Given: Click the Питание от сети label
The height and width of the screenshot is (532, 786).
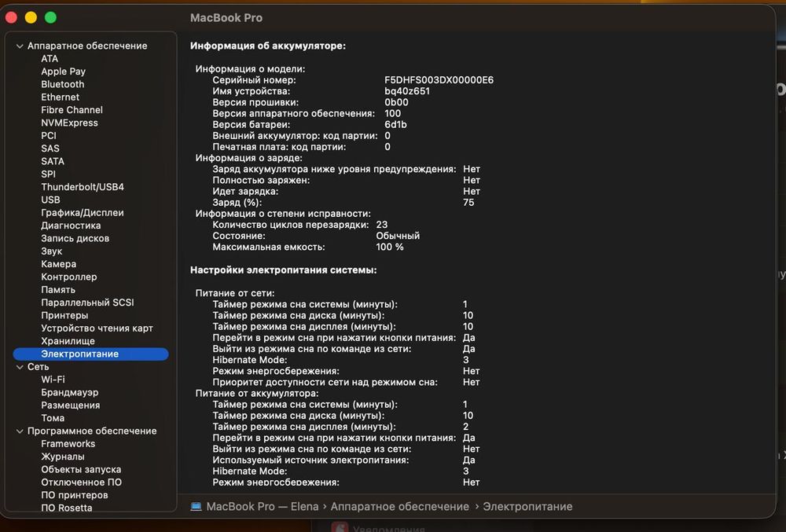Looking at the screenshot, I should tap(234, 293).
